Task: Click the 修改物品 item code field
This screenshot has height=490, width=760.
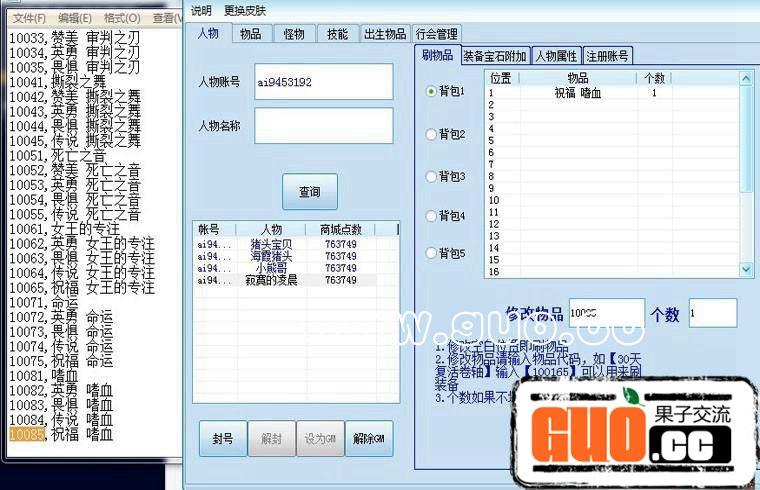Action: pyautogui.click(x=605, y=313)
